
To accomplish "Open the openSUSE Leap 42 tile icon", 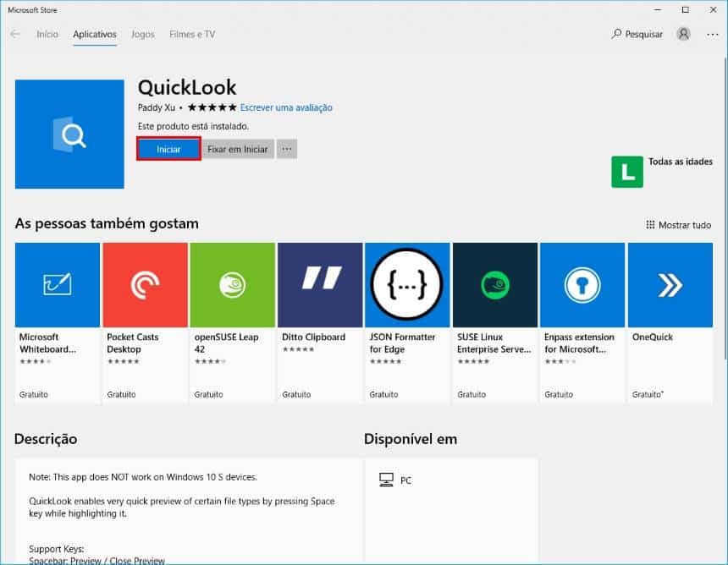I will coord(233,285).
